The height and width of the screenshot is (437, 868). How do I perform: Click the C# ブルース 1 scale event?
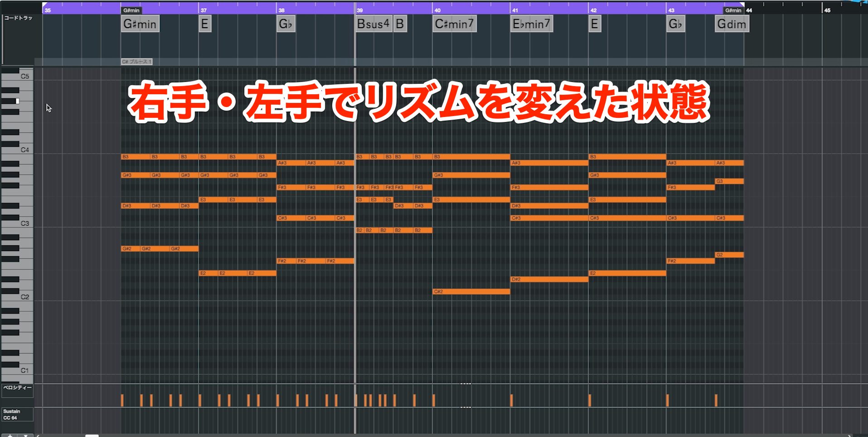tap(136, 62)
